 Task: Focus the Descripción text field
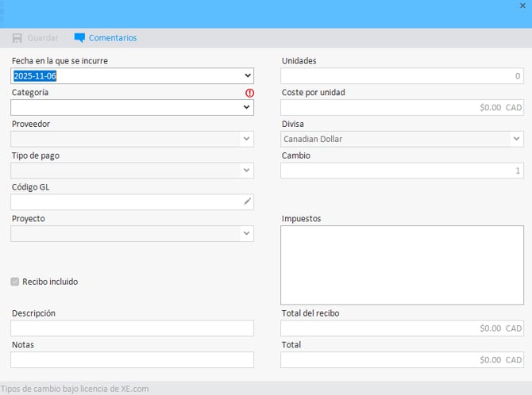point(132,328)
